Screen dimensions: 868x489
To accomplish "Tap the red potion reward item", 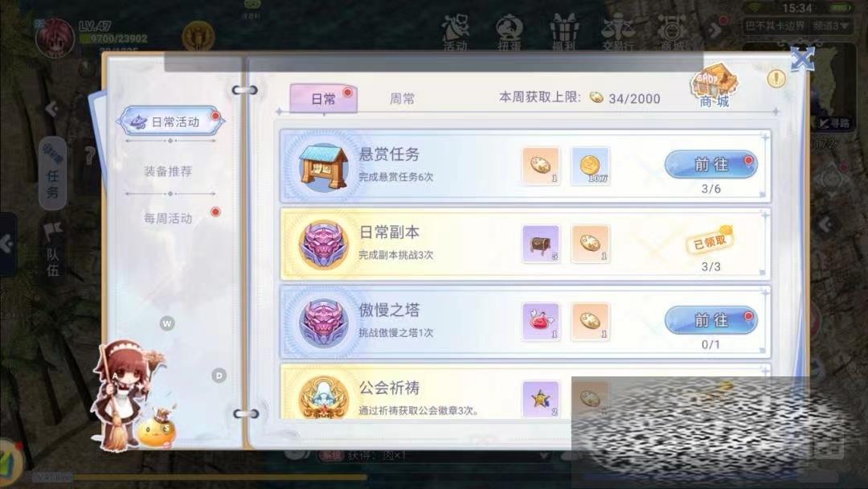I will [541, 322].
